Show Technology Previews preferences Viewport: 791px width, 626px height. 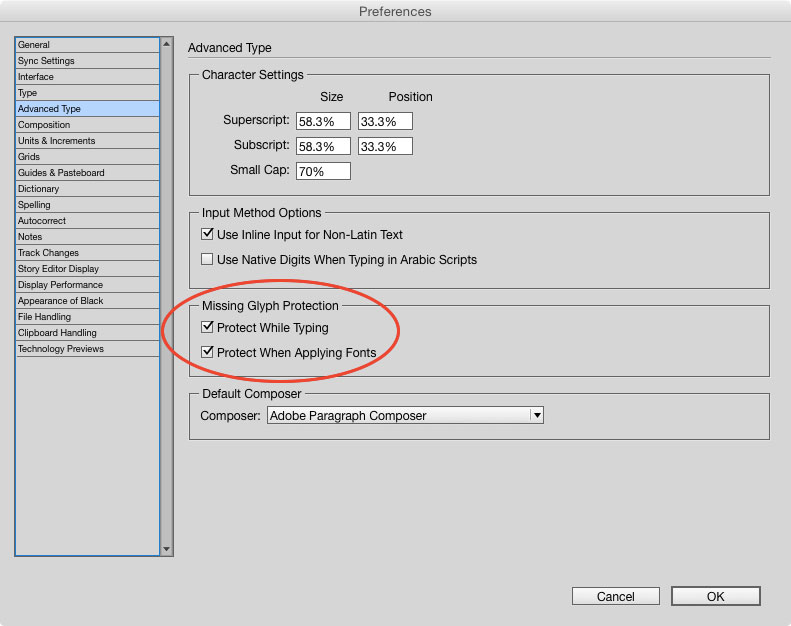click(86, 349)
